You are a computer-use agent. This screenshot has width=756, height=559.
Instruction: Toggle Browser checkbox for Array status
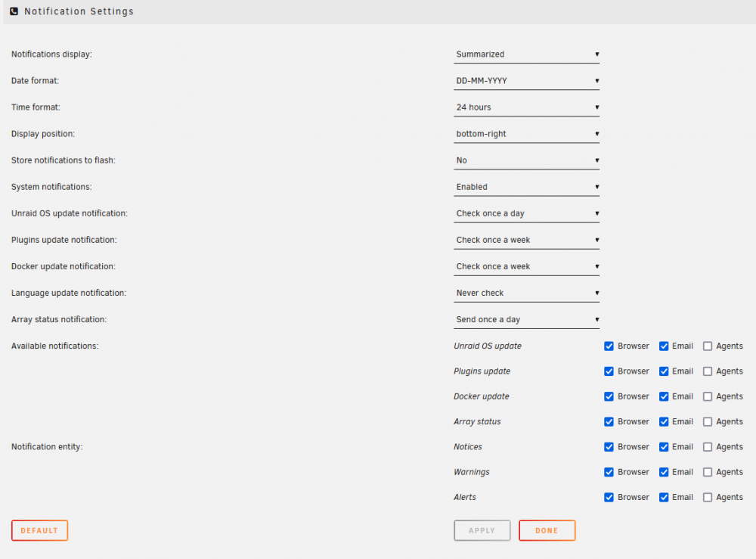pyautogui.click(x=609, y=421)
